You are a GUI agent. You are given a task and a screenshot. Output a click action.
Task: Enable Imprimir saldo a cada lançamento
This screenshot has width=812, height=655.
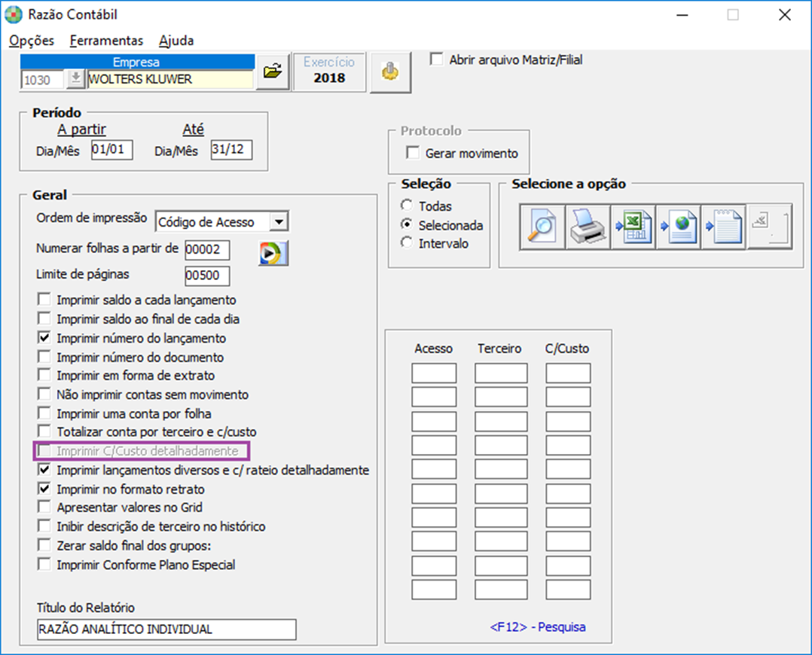(44, 300)
